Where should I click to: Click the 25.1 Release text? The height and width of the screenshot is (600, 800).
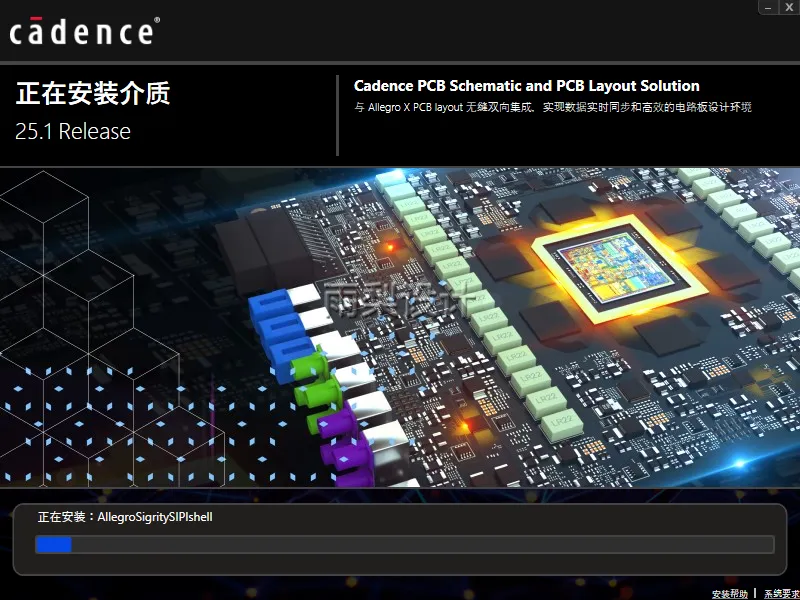pyautogui.click(x=73, y=132)
